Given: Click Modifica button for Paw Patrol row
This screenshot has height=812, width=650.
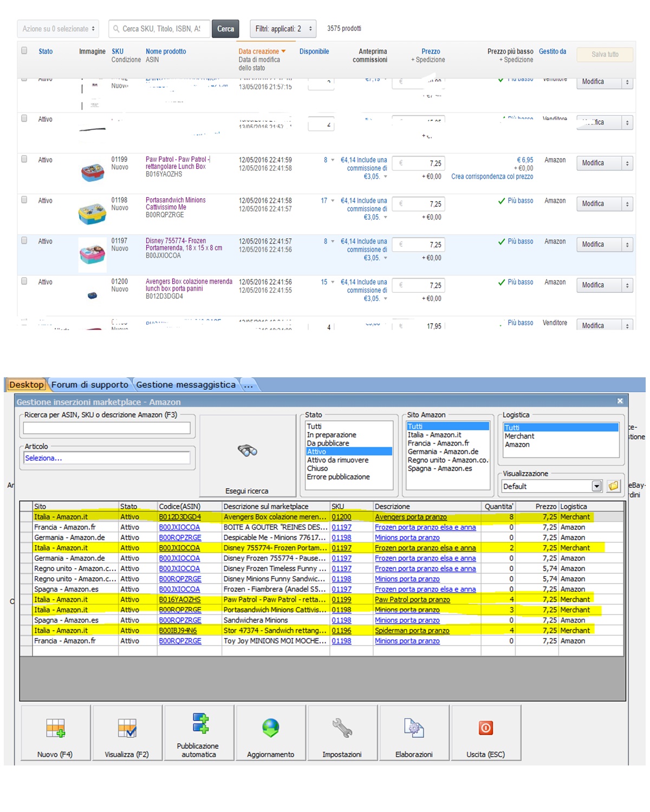Looking at the screenshot, I should click(599, 163).
